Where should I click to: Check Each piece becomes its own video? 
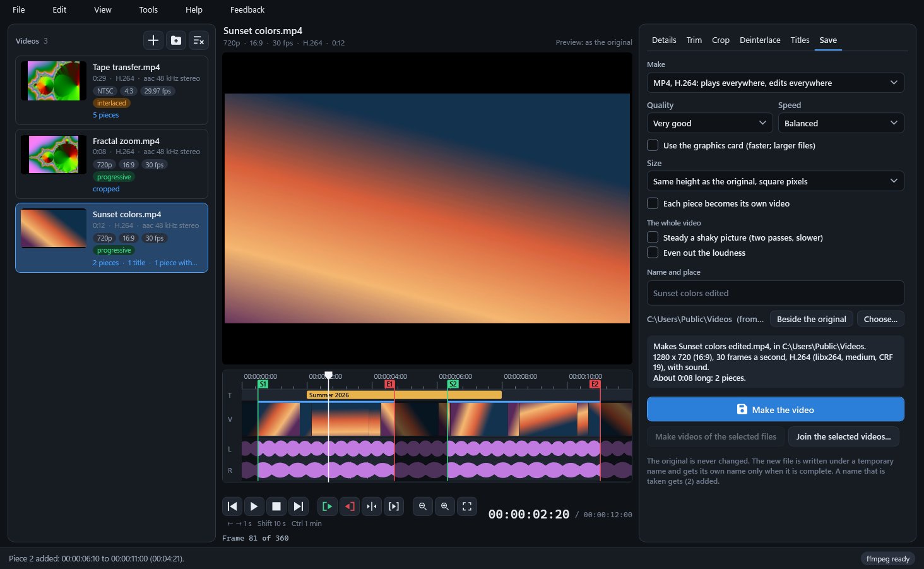tap(653, 203)
